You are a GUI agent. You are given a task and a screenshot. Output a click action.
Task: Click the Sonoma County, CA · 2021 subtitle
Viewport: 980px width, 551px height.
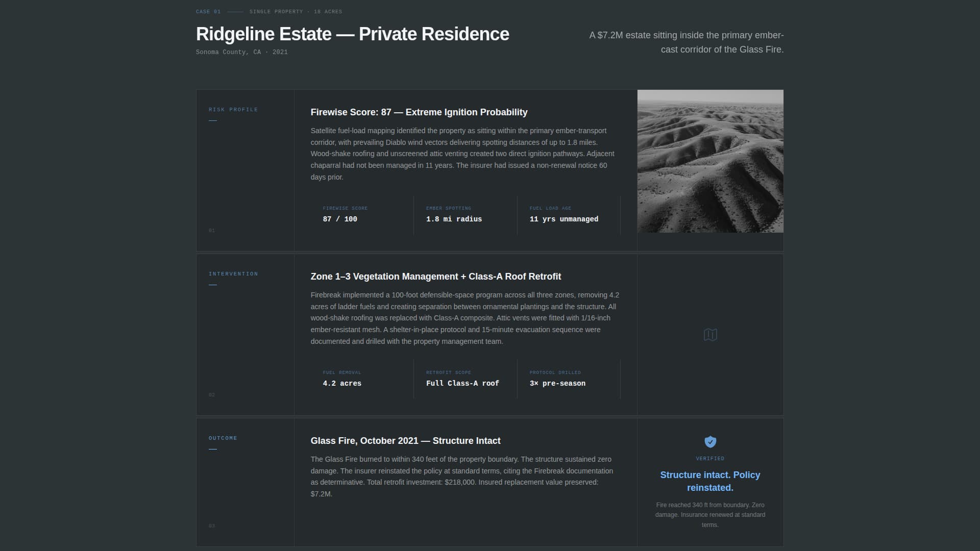241,52
